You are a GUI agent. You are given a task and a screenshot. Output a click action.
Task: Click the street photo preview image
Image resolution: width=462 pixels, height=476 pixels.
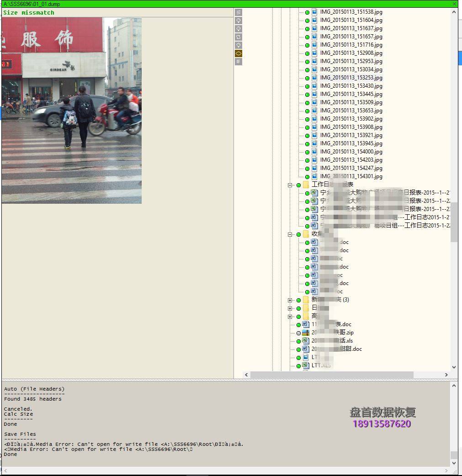click(71, 111)
